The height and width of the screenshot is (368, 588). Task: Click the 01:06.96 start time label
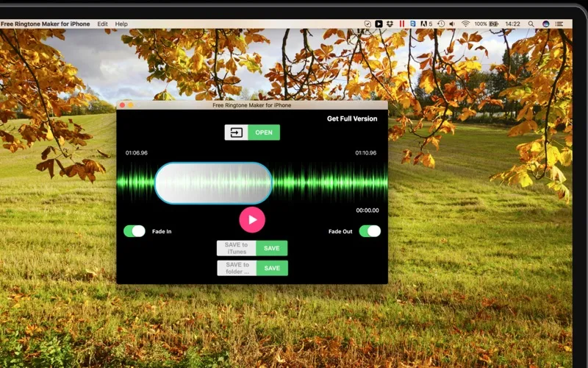137,153
